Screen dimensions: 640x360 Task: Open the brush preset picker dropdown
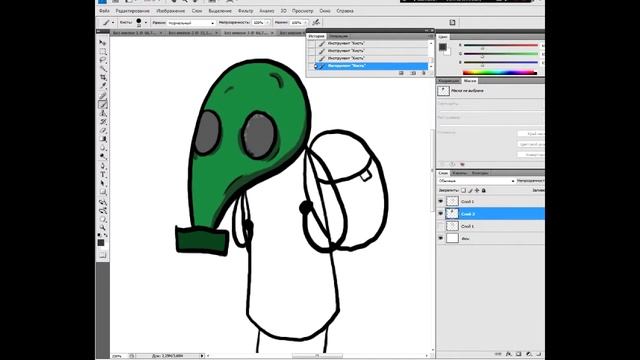146,22
